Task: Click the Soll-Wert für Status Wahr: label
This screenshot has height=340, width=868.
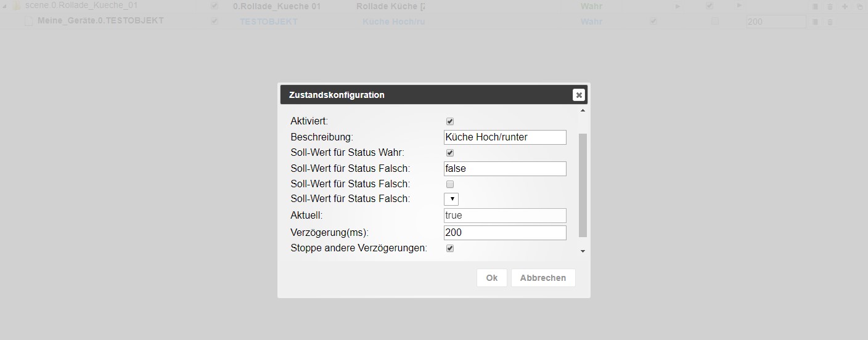Action: (348, 152)
